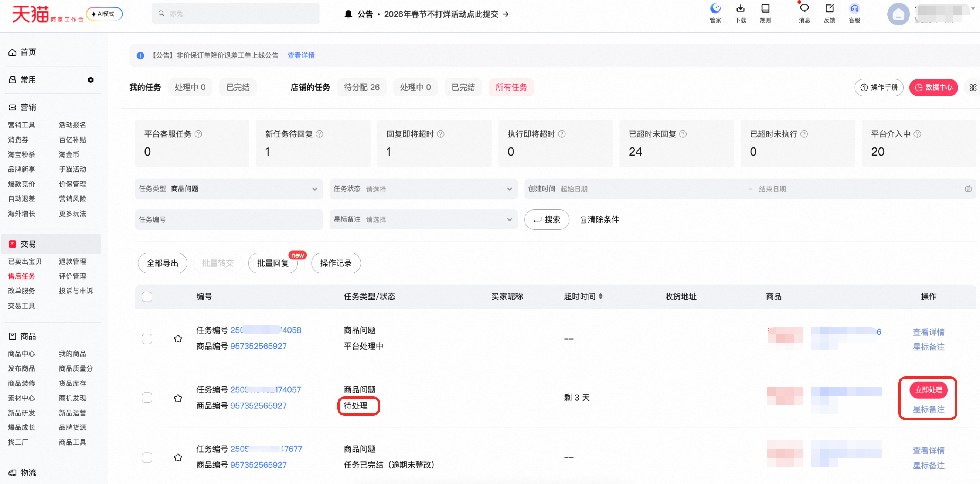Open the 管家 assistant icon
Screen dimensions: 980x484
coord(715,13)
